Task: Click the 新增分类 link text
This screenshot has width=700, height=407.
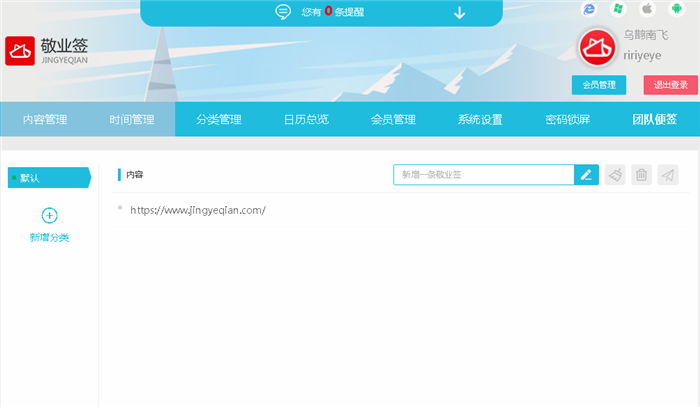Action: pyautogui.click(x=49, y=237)
